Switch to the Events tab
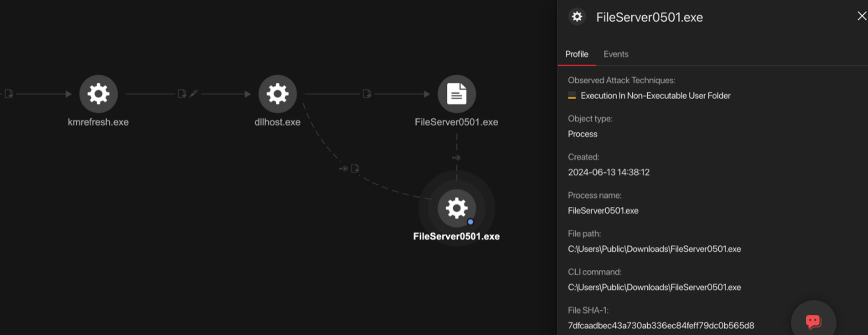868x335 pixels. coord(616,54)
